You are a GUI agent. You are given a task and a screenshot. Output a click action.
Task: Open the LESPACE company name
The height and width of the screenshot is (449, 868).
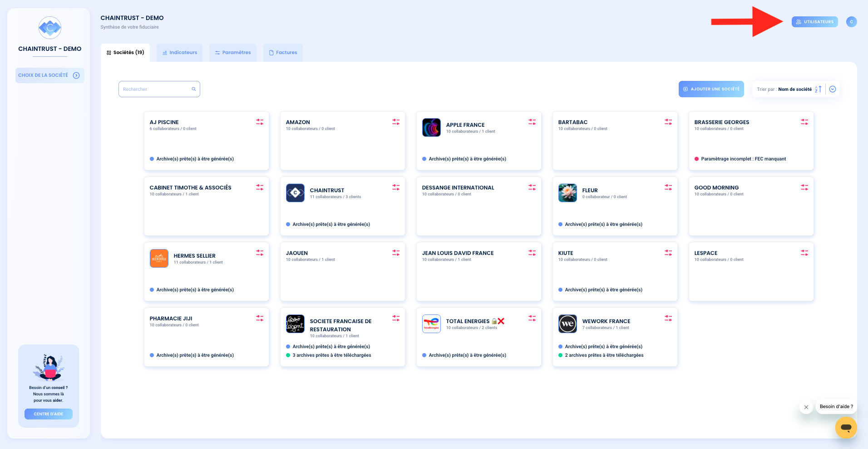[706, 253]
